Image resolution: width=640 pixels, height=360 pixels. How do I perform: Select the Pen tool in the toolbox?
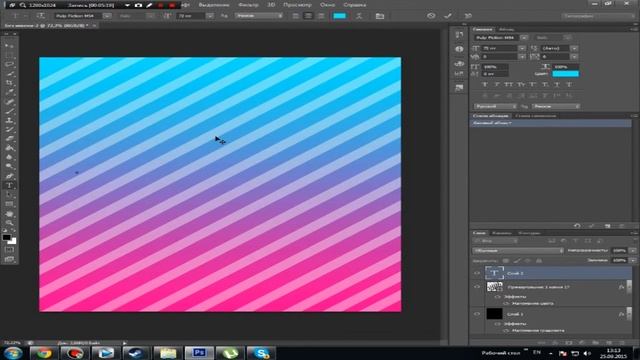tap(9, 176)
